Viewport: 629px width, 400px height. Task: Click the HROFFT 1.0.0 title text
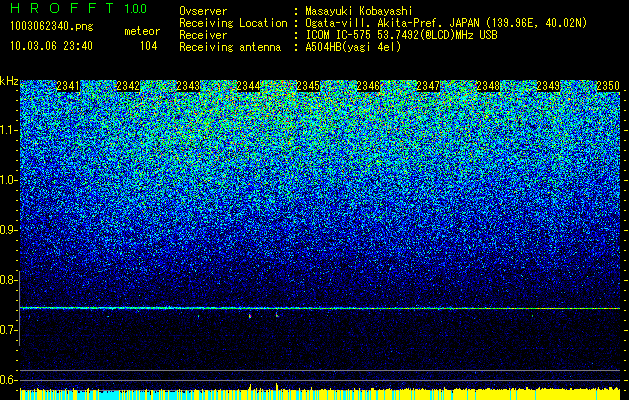(x=79, y=8)
